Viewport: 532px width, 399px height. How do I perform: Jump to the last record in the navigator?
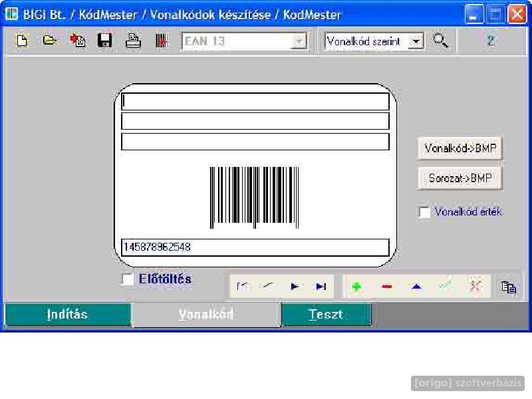[321, 287]
